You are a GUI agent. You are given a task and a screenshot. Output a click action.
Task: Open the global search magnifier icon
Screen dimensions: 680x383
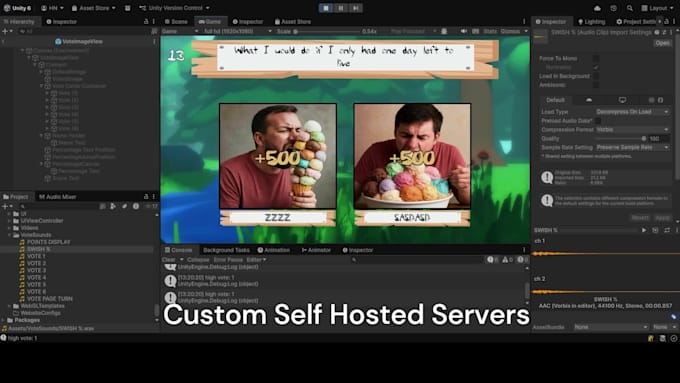(x=629, y=8)
